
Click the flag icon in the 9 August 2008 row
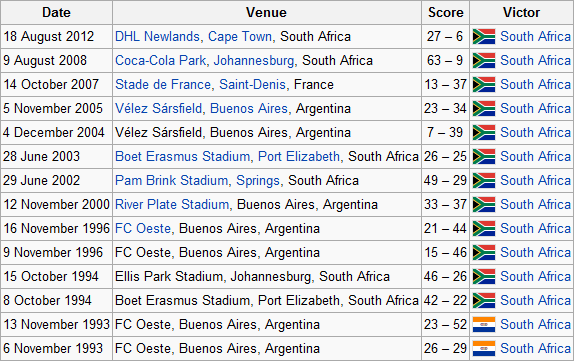484,61
